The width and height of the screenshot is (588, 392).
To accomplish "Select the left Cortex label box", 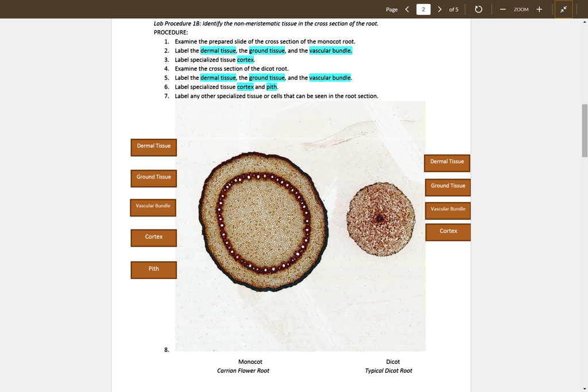I will point(153,238).
